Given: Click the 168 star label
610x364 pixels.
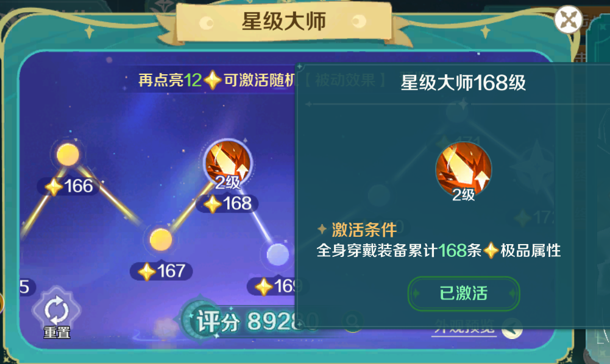Looking at the screenshot, I should pos(227,204).
